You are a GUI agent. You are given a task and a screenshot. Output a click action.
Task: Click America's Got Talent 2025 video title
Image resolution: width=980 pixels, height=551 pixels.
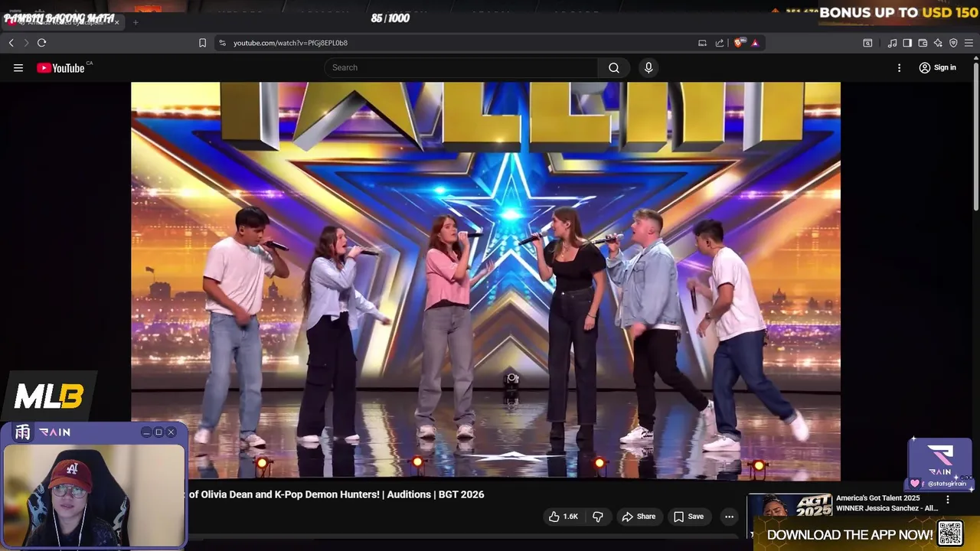coord(887,503)
